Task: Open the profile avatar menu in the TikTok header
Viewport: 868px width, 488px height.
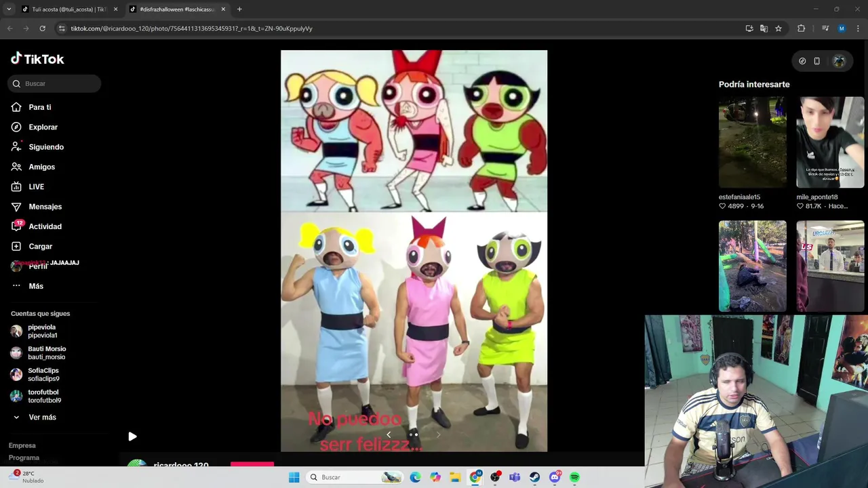Action: click(x=839, y=61)
